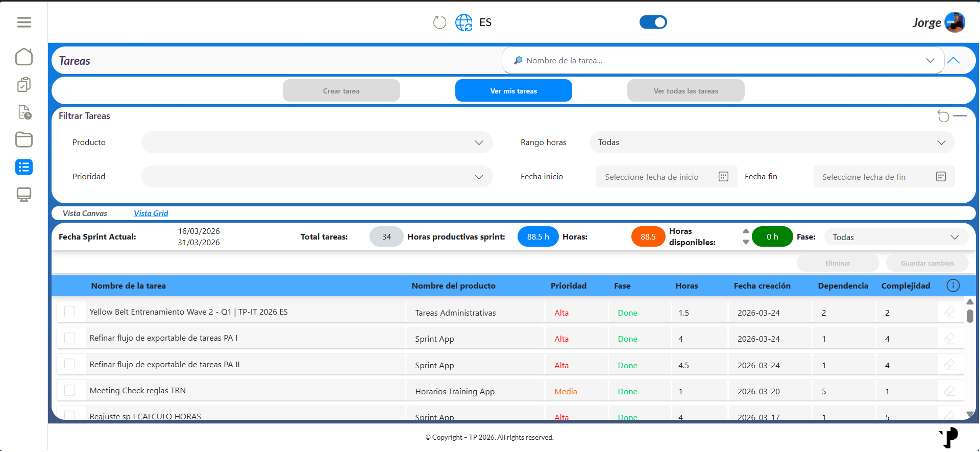Click the refresh icon in the header
Screen dimensions: 980x452
439,22
